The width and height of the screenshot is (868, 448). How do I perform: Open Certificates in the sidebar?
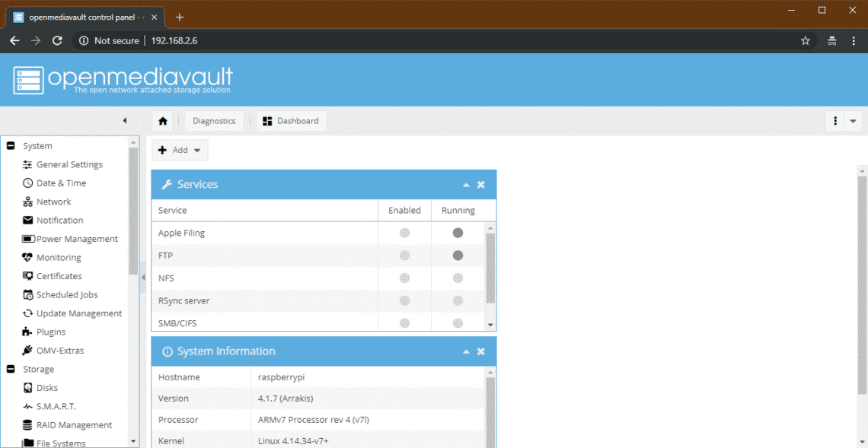coord(59,276)
